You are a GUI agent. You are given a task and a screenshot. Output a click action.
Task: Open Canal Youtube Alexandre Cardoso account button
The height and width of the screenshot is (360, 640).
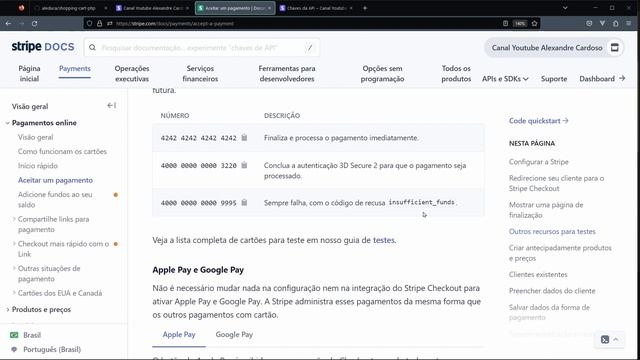click(x=554, y=48)
